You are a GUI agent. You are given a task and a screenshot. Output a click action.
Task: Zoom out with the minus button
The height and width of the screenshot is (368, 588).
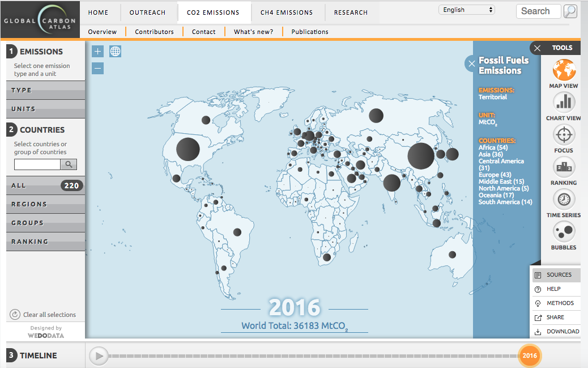click(x=98, y=69)
